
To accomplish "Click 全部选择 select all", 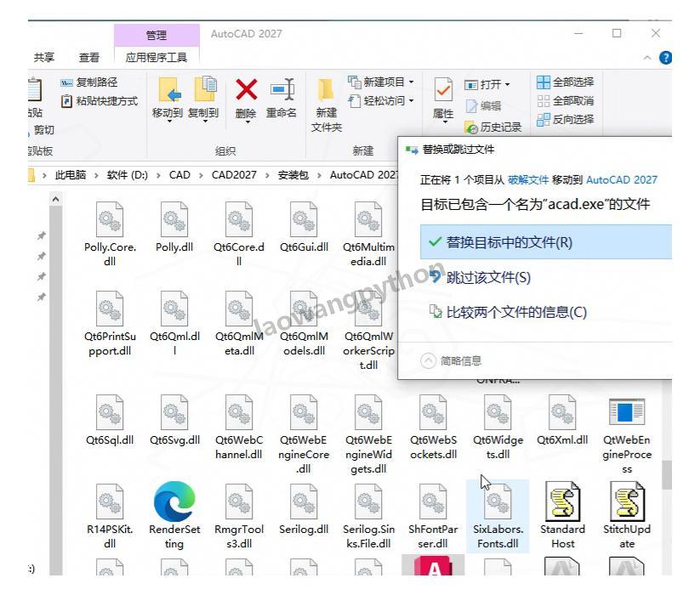I will coord(565,82).
